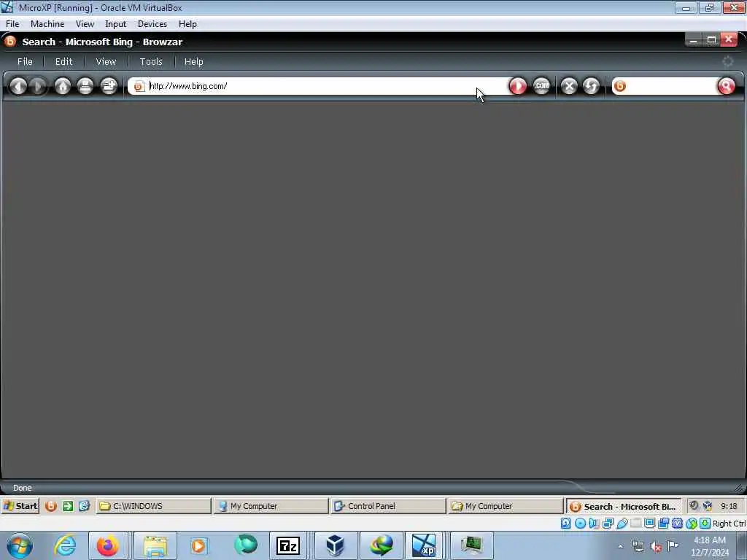The height and width of the screenshot is (560, 747).
Task: Open Browzar's File menu
Action: [x=25, y=61]
